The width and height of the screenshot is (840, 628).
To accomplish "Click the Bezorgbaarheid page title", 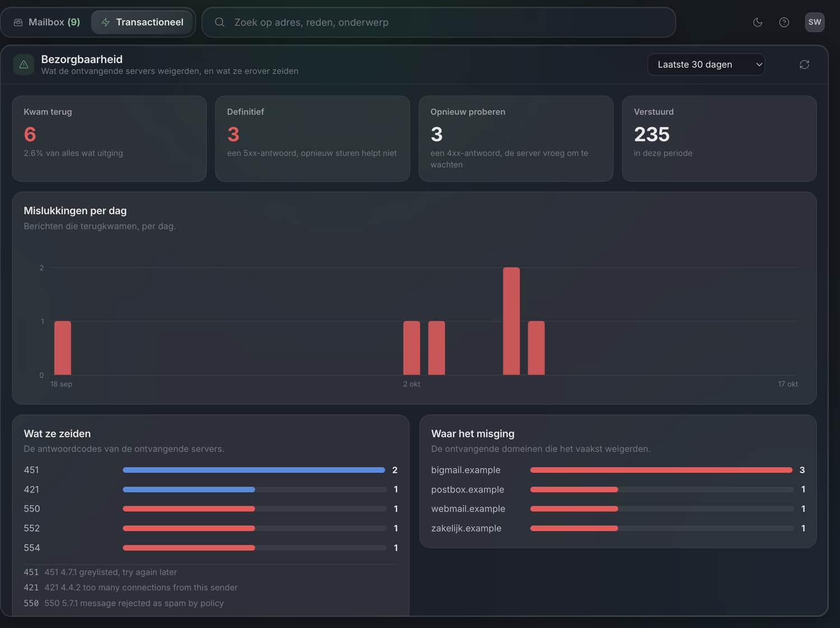I will pos(82,59).
